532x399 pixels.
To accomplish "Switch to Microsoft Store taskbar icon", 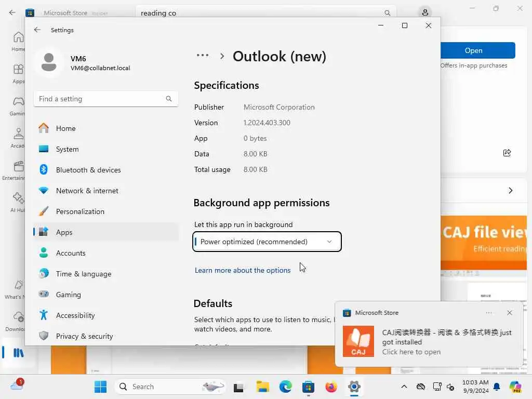I will (x=308, y=387).
